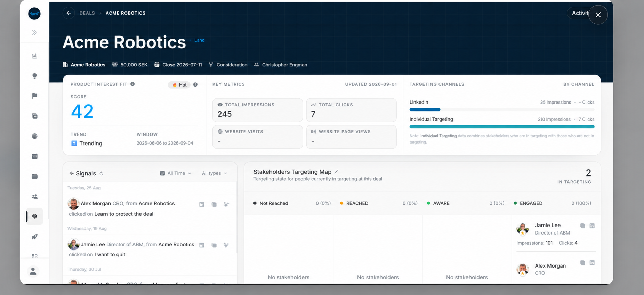The height and width of the screenshot is (295, 644).
Task: Click the Trending trend indicator
Action: point(87,143)
